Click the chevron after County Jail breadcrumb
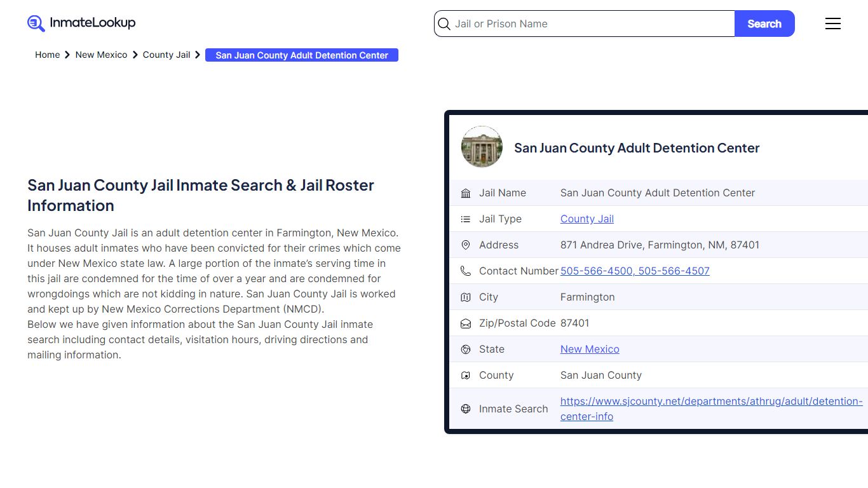Screen dimensions: 868x488 click(198, 55)
